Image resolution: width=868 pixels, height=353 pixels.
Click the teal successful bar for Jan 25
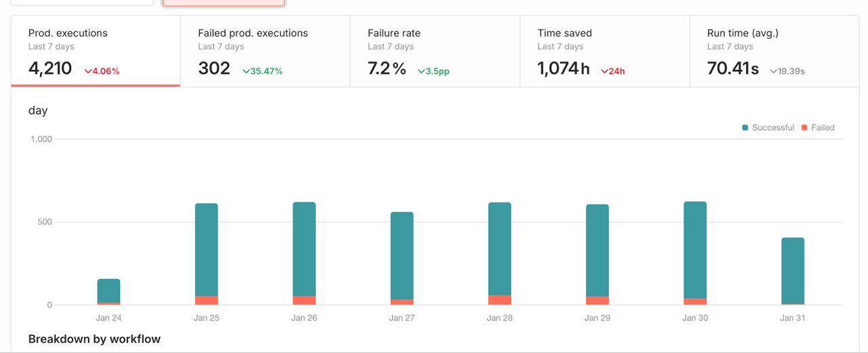pyautogui.click(x=207, y=249)
